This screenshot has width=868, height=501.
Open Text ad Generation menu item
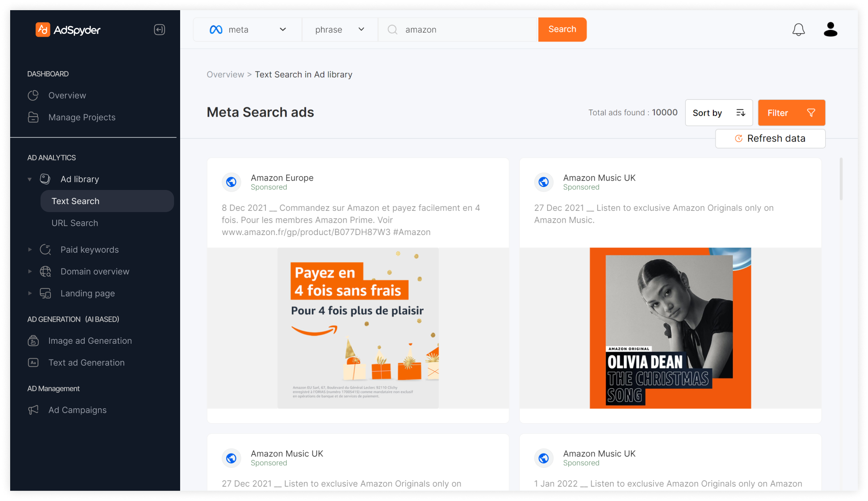tap(87, 363)
